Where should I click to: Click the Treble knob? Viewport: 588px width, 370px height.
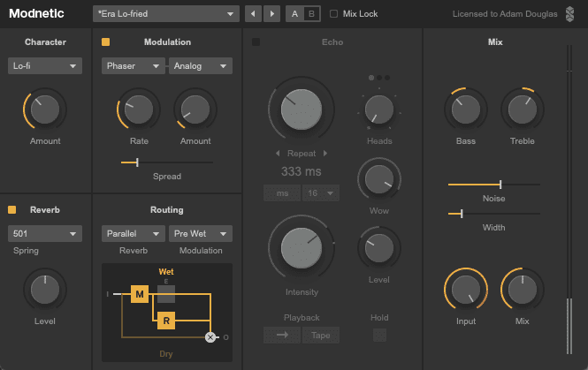[523, 109]
